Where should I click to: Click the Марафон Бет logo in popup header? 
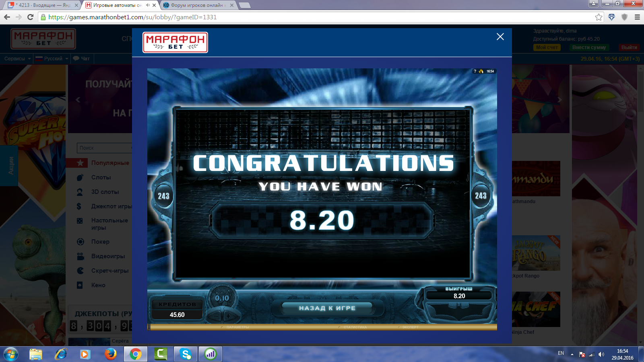point(175,42)
